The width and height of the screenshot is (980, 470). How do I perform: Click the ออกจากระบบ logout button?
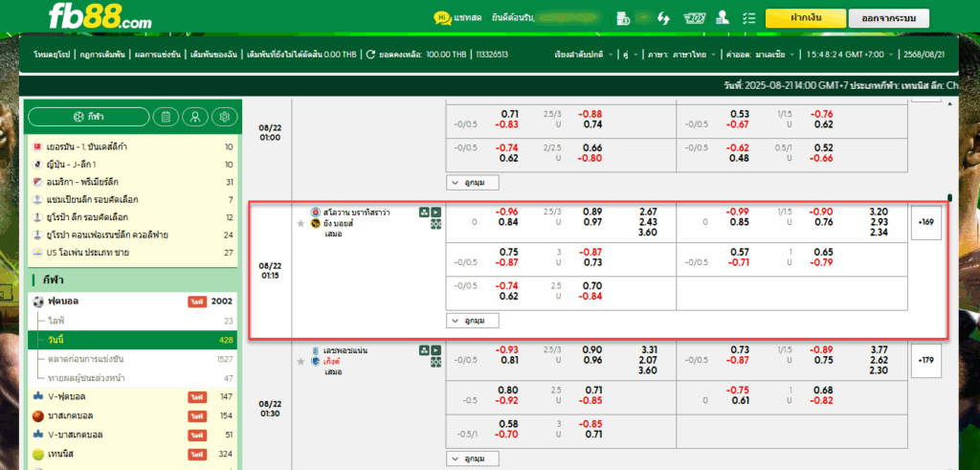tap(889, 18)
